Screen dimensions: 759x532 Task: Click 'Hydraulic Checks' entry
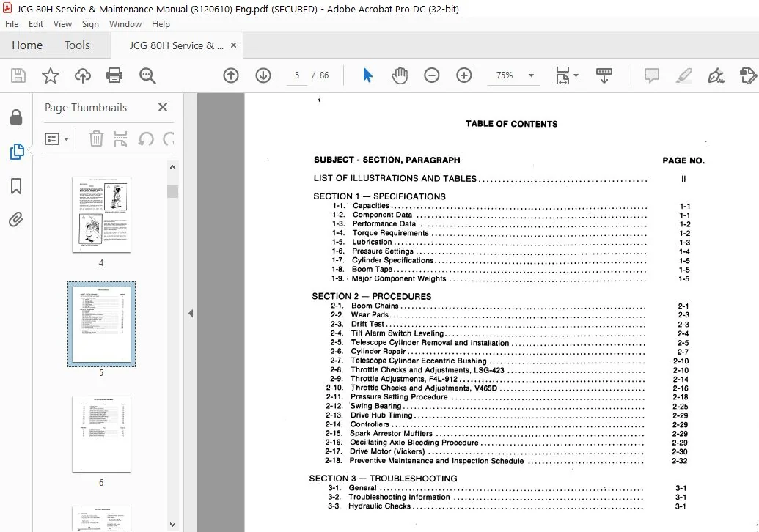(x=379, y=506)
